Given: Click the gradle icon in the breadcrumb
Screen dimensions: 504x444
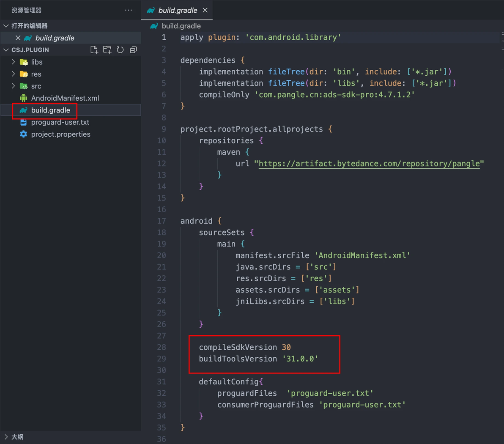Looking at the screenshot, I should tap(154, 26).
